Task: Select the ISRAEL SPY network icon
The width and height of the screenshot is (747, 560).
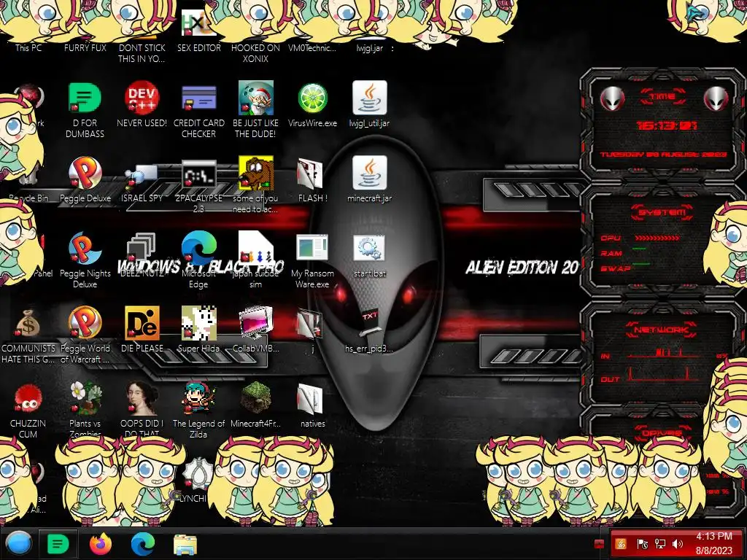Action: click(x=142, y=176)
